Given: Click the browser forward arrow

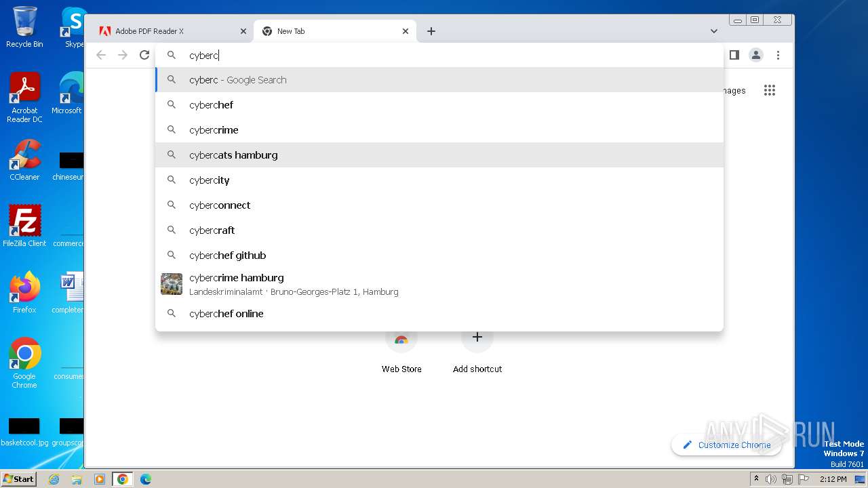Looking at the screenshot, I should coord(123,55).
